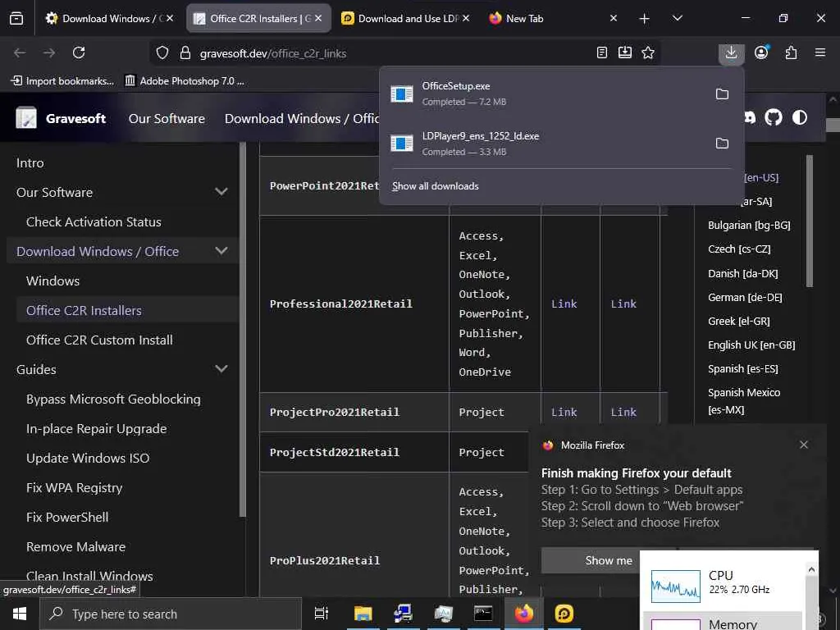Open containing folder for LDPlayer9_ens_1252_ld.exe
840x630 pixels.
coord(722,144)
